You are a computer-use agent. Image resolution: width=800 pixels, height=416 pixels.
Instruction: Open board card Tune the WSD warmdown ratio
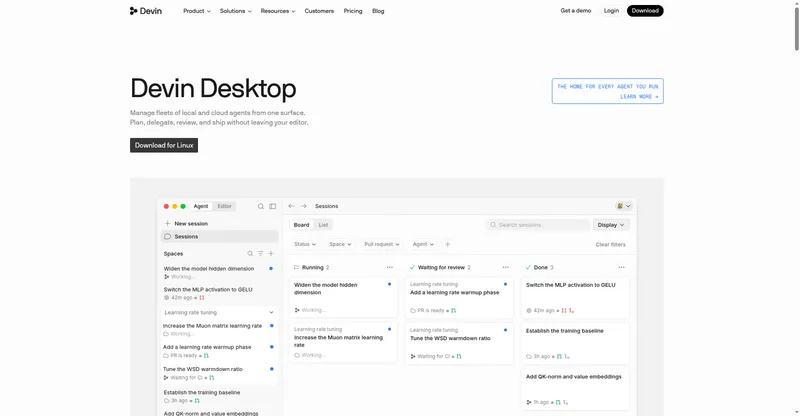pyautogui.click(x=459, y=343)
